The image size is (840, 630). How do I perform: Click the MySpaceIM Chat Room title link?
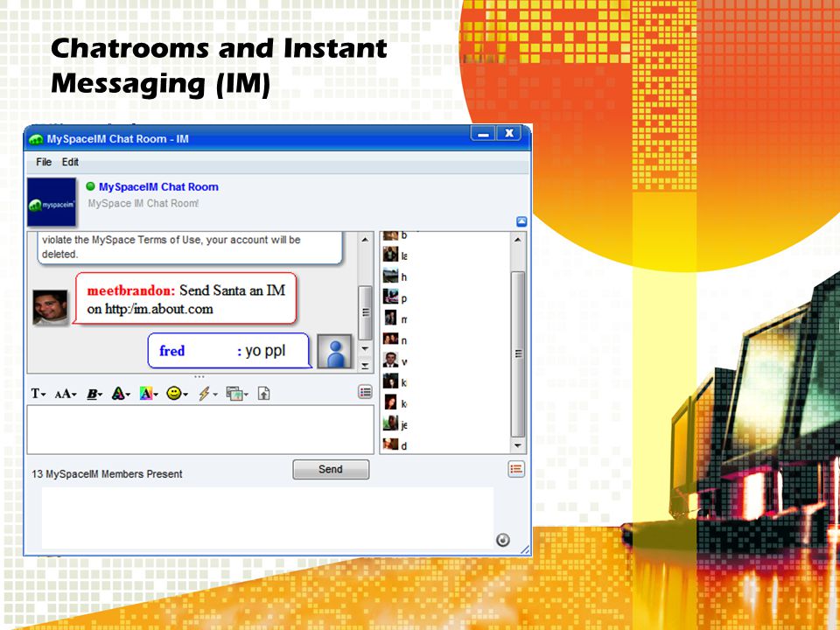click(158, 187)
